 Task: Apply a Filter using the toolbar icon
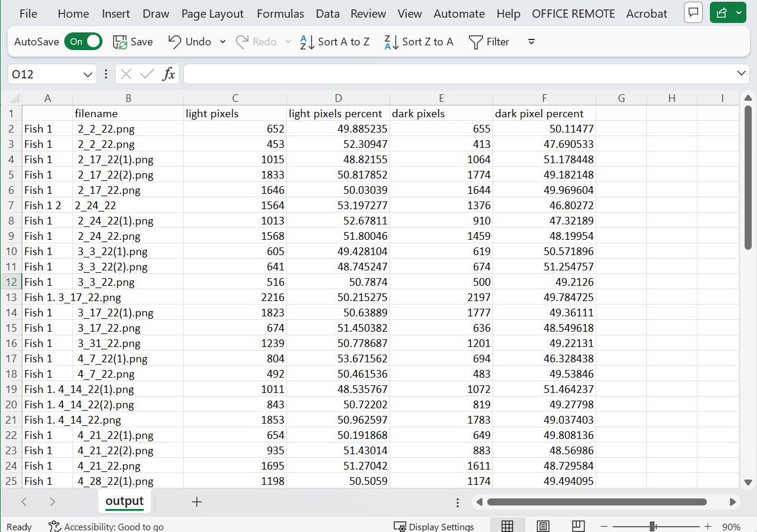point(489,41)
